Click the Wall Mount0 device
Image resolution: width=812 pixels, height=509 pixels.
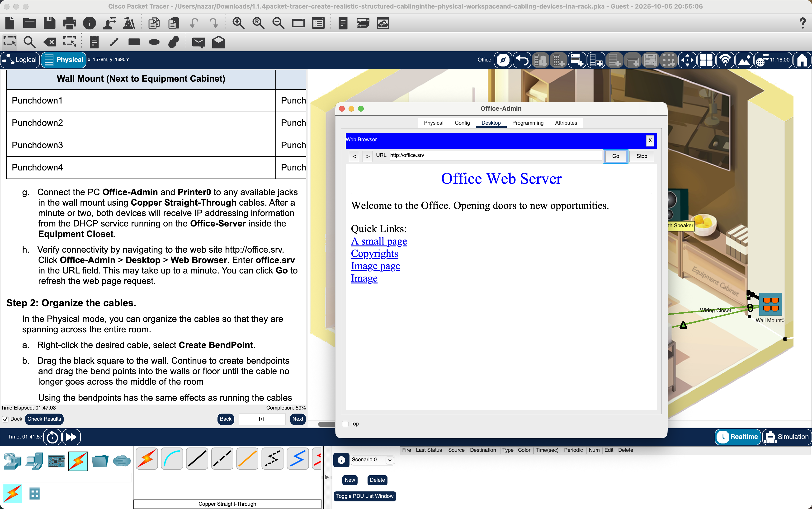(770, 304)
